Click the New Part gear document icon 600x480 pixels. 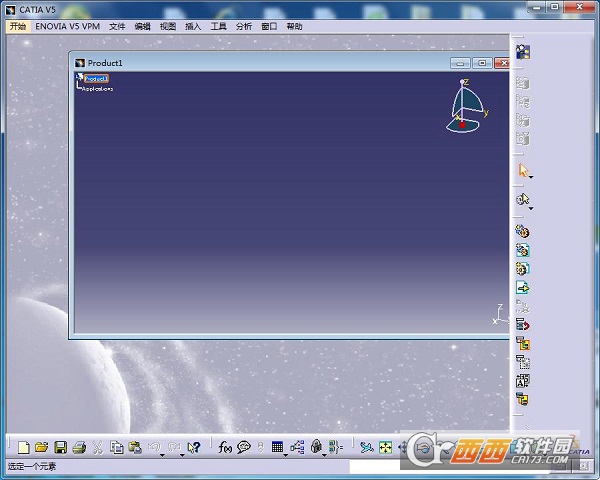(523, 269)
